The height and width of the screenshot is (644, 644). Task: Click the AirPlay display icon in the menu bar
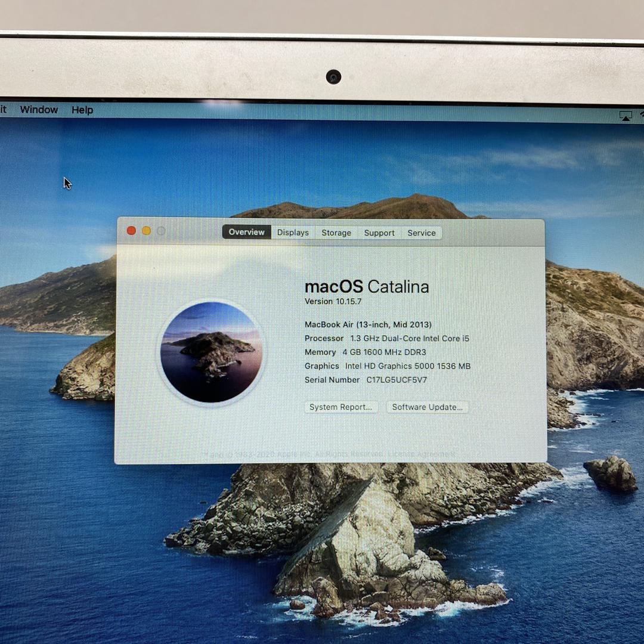tap(626, 116)
